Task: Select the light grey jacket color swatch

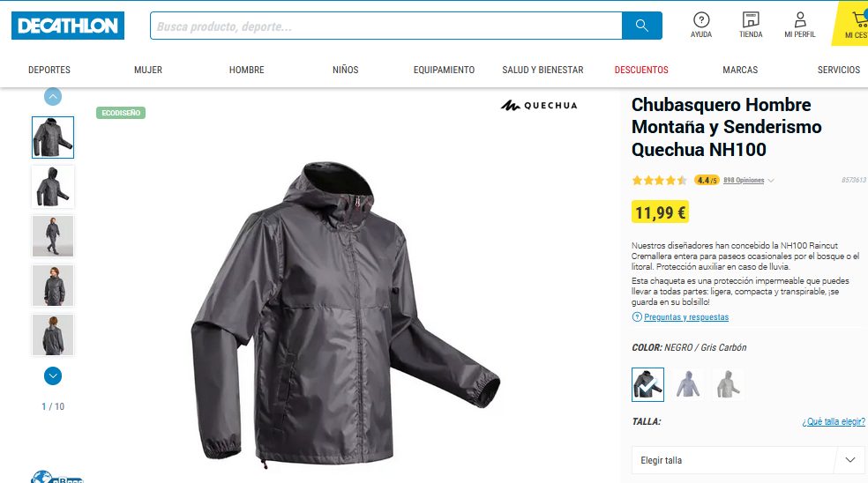Action: click(728, 384)
